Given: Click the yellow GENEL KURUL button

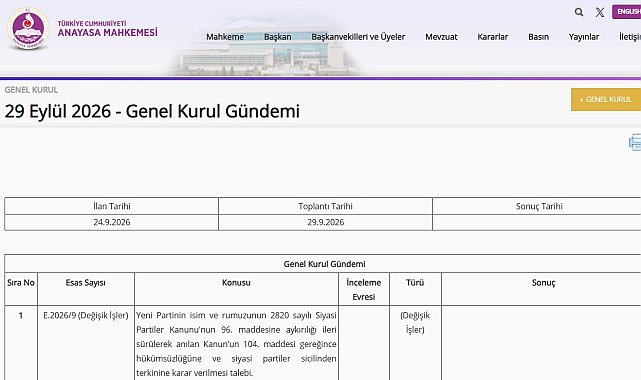Looking at the screenshot, I should coord(606,99).
